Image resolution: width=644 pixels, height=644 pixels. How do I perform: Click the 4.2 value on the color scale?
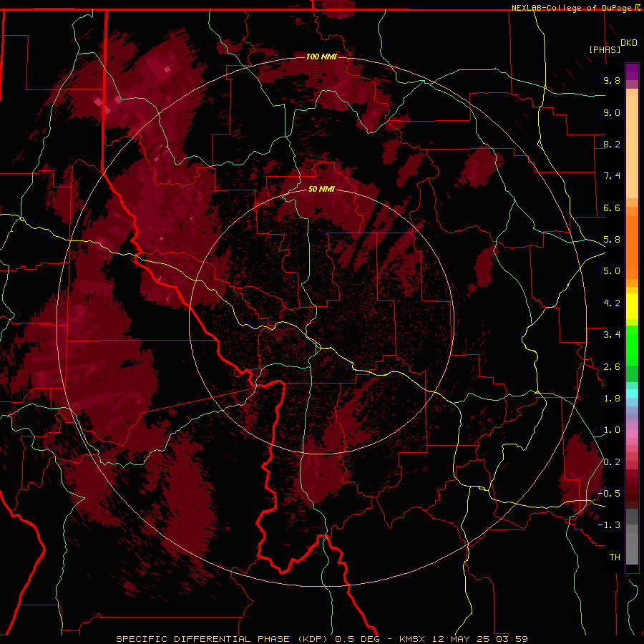[x=612, y=303]
